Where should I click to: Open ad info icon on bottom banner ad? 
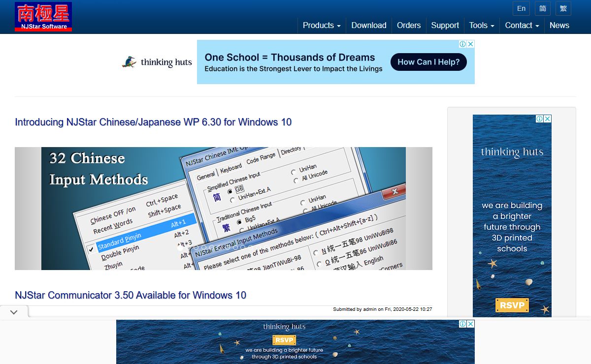[x=463, y=324]
